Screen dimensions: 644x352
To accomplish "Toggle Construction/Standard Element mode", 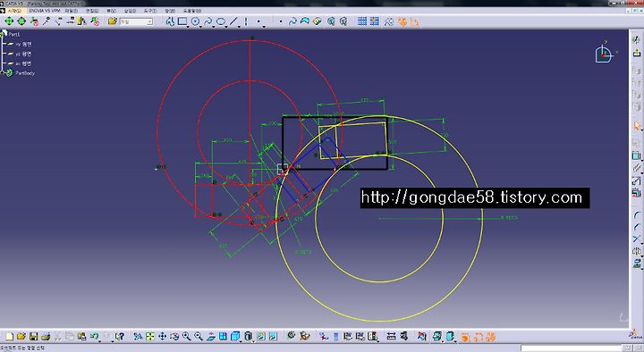I will coord(389,21).
